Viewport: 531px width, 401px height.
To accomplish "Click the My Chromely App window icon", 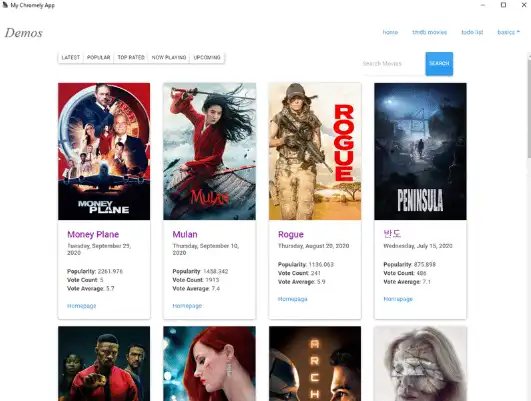I will [x=5, y=5].
